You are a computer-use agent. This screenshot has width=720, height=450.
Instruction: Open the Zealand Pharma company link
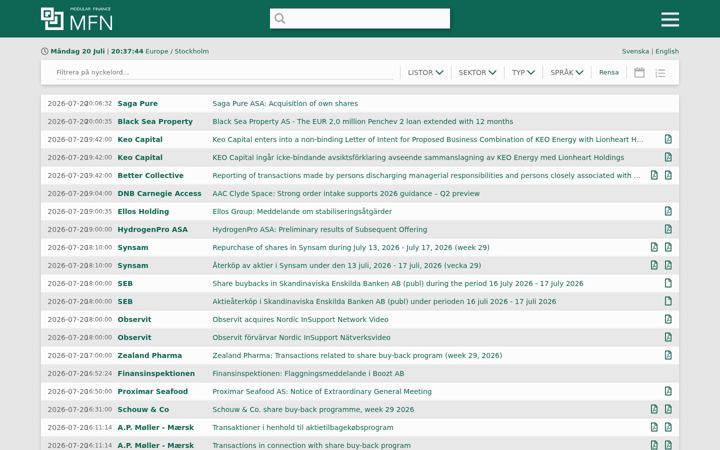pos(150,355)
